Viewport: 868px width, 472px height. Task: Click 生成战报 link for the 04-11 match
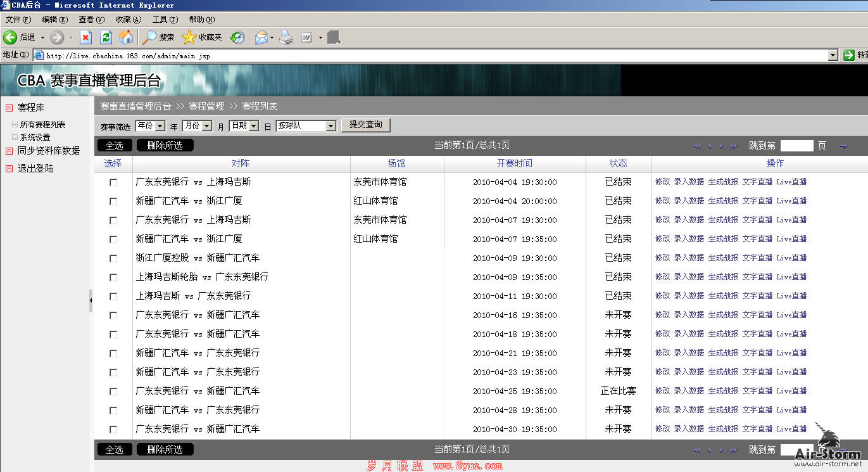tap(723, 296)
